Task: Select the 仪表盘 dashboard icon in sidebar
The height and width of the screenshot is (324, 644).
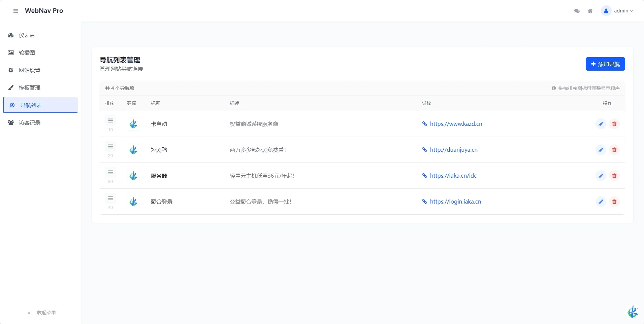Action: pyautogui.click(x=10, y=35)
